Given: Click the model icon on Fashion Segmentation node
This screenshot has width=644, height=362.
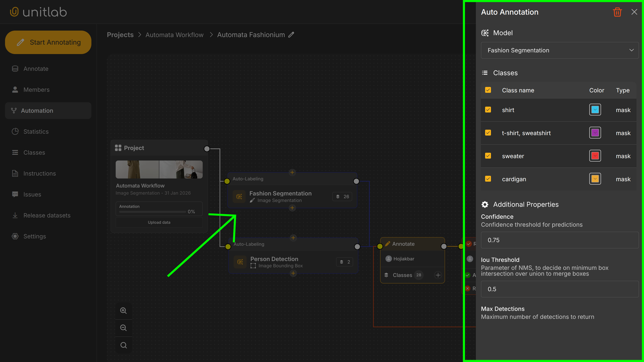Looking at the screenshot, I should [239, 196].
